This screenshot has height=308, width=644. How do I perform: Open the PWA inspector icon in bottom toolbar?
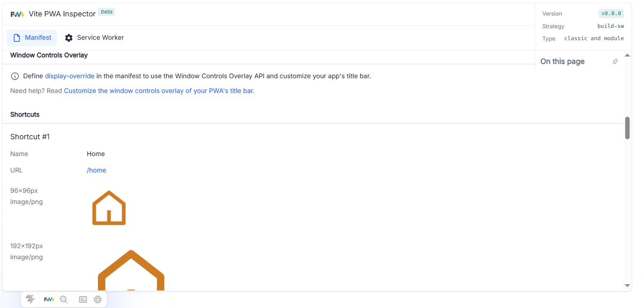(x=49, y=299)
